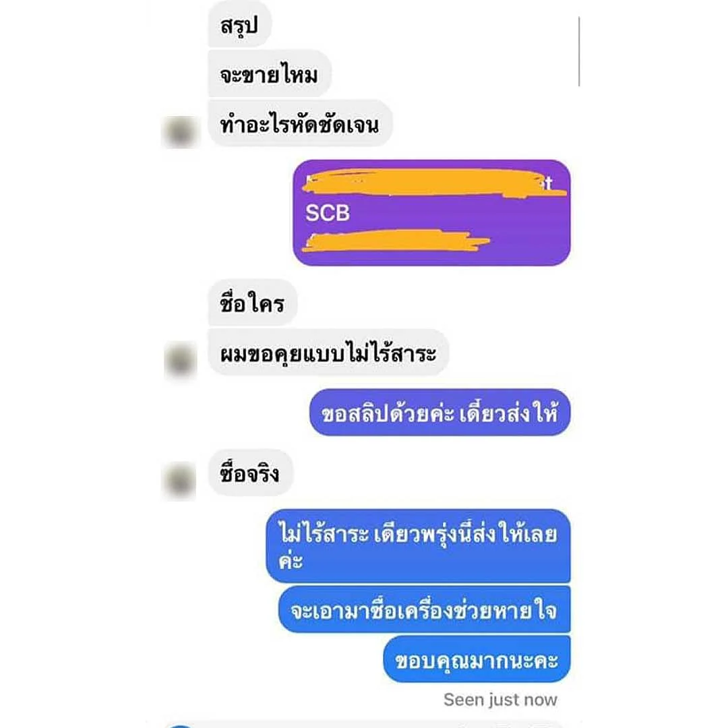
Task: Focus the message input bar at bottom
Action: [x=365, y=725]
